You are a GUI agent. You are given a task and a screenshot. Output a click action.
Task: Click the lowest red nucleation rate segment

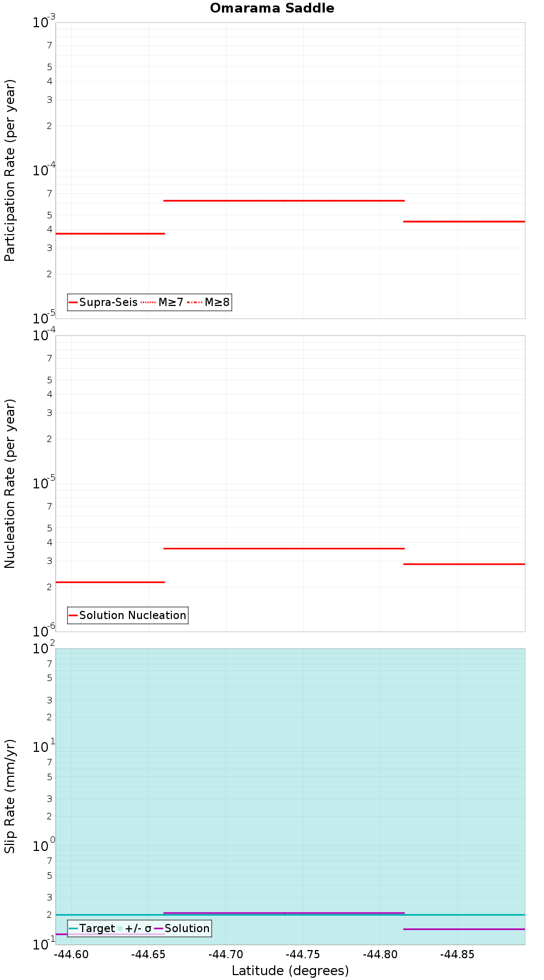110,582
